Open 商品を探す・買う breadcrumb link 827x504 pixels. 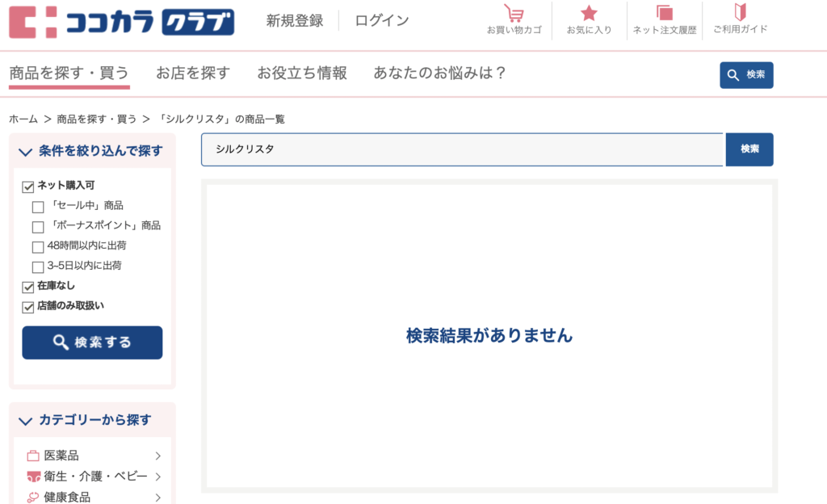(97, 120)
